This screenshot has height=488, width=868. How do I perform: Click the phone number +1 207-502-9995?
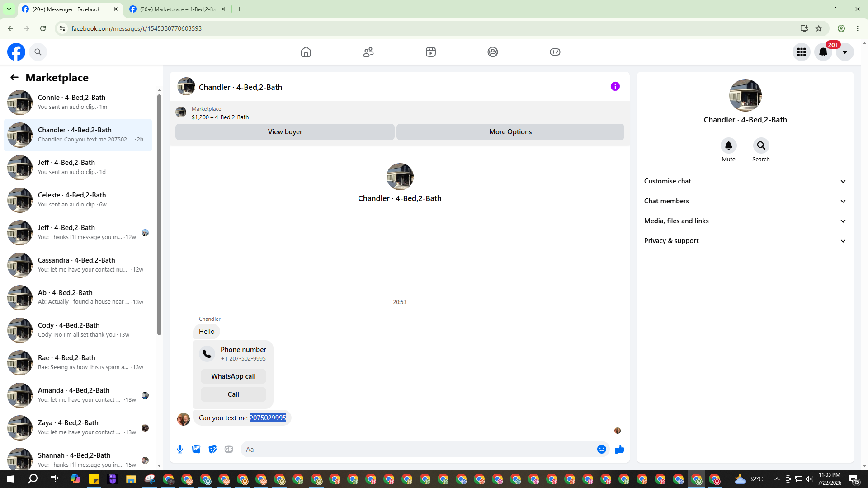click(x=243, y=359)
